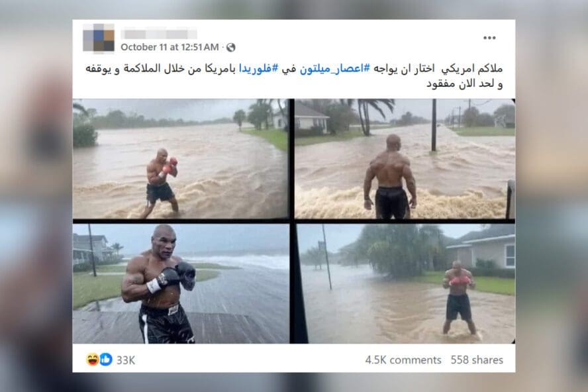Screen dimensions: 588x392
Task: Open the three-dots post options menu
Action: [489, 38]
